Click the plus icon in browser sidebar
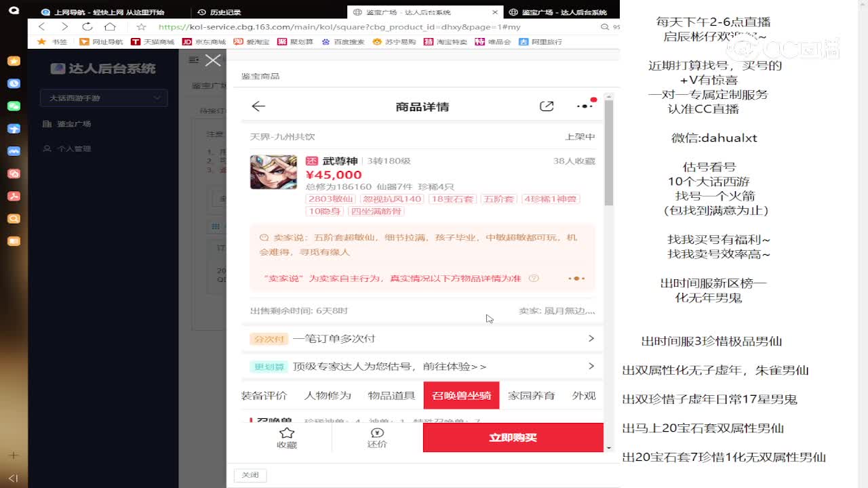 14,455
